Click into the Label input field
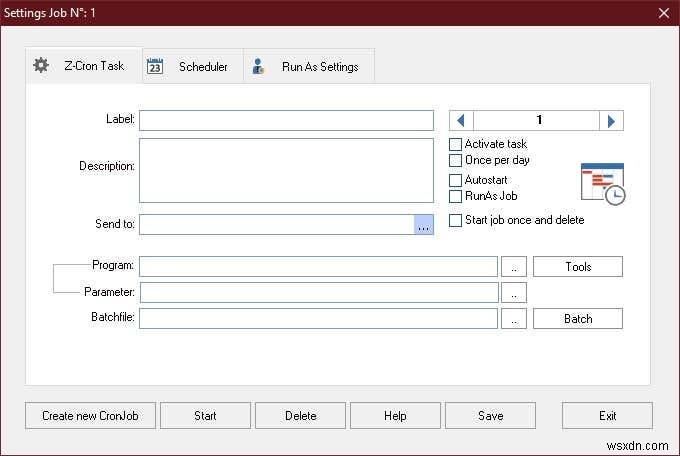The height and width of the screenshot is (456, 680). 286,121
